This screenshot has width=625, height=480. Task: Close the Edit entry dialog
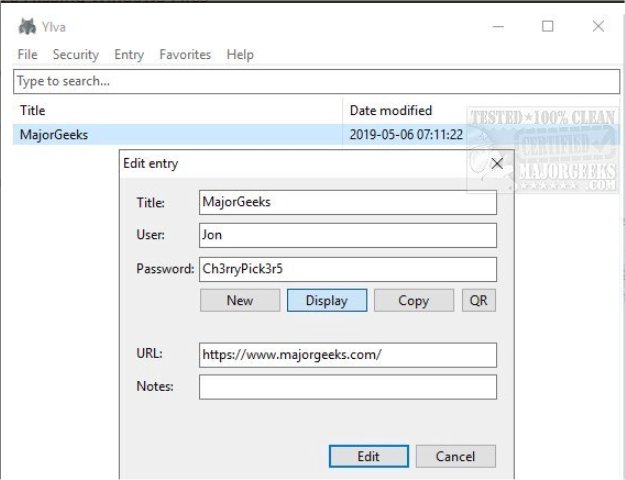497,163
